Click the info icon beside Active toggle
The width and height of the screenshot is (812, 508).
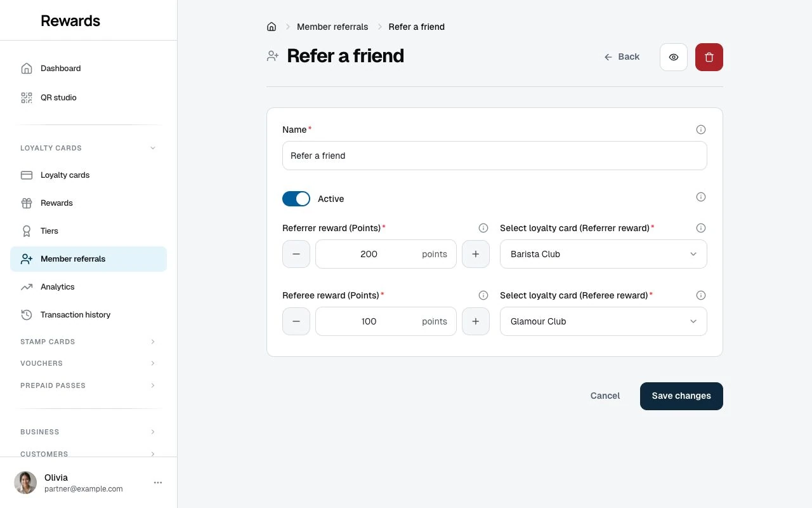coord(701,197)
